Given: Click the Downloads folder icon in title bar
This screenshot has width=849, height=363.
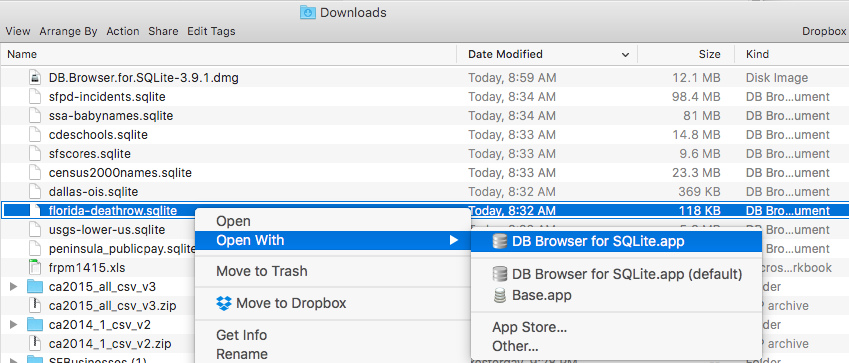Looking at the screenshot, I should 308,12.
